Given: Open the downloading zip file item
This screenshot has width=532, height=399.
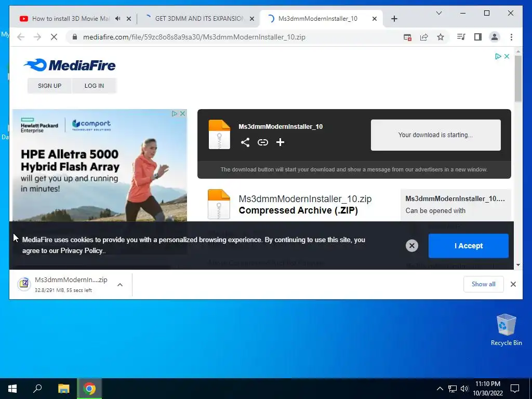Looking at the screenshot, I should pos(71,284).
